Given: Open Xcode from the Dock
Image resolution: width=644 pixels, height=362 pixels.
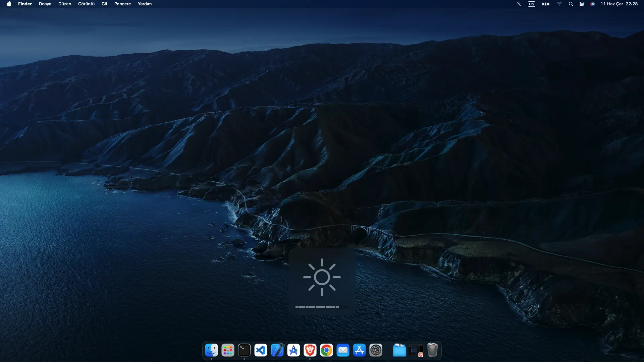Looking at the screenshot, I should [277, 350].
